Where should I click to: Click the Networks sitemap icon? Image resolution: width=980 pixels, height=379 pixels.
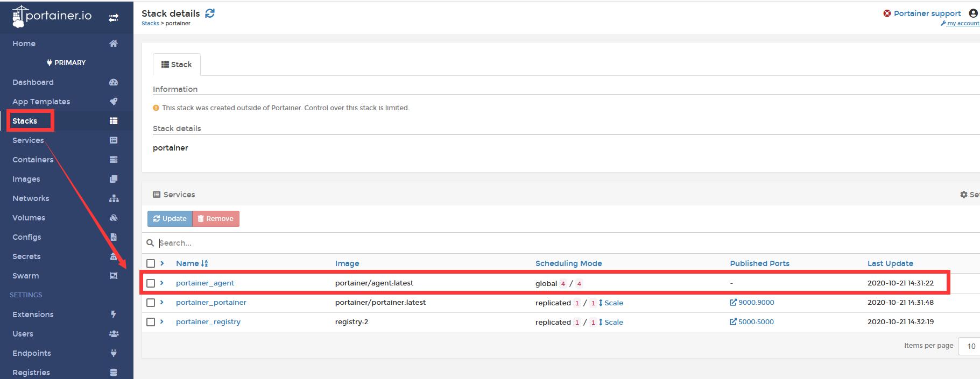click(x=114, y=198)
